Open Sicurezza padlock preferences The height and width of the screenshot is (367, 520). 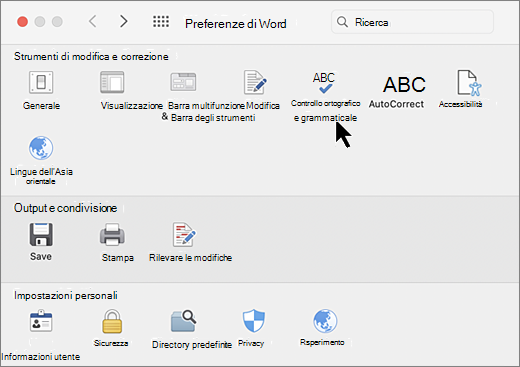(112, 321)
